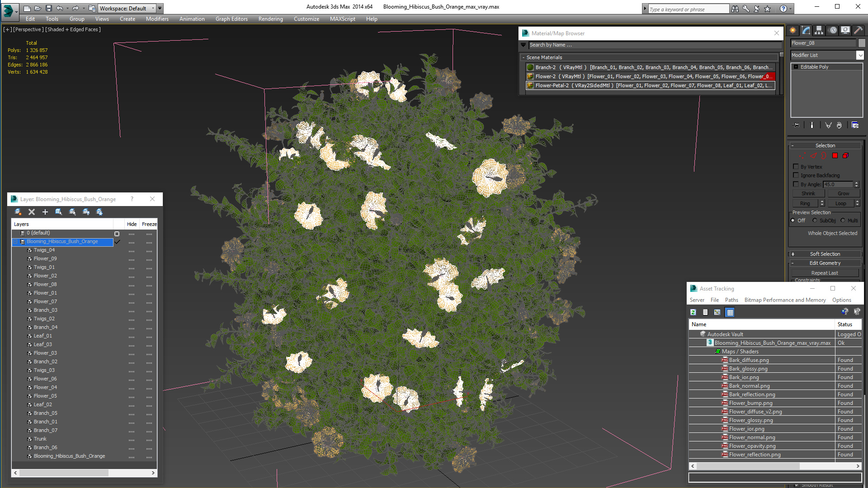Image resolution: width=868 pixels, height=488 pixels.
Task: Click the Open File toolbar icon
Action: tap(38, 8)
